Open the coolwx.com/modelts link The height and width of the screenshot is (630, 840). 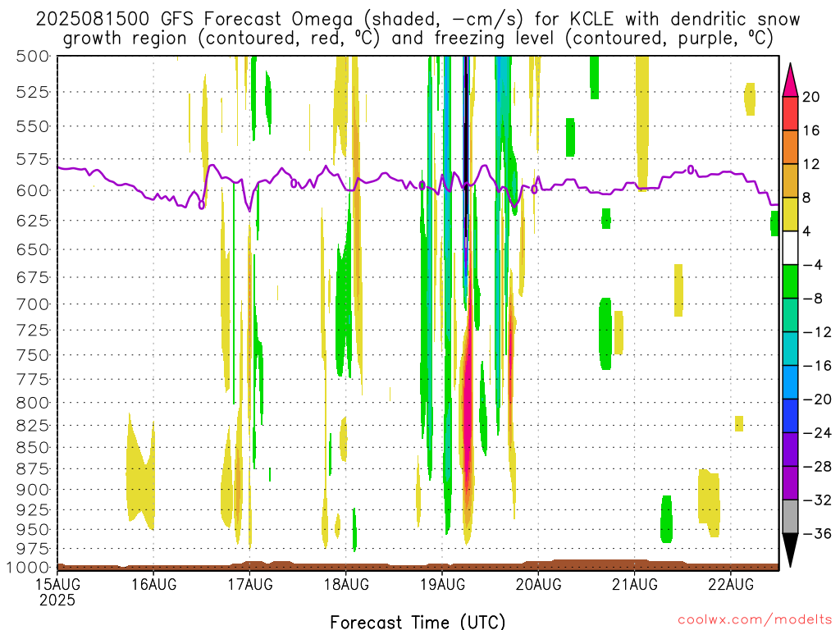coord(755,620)
